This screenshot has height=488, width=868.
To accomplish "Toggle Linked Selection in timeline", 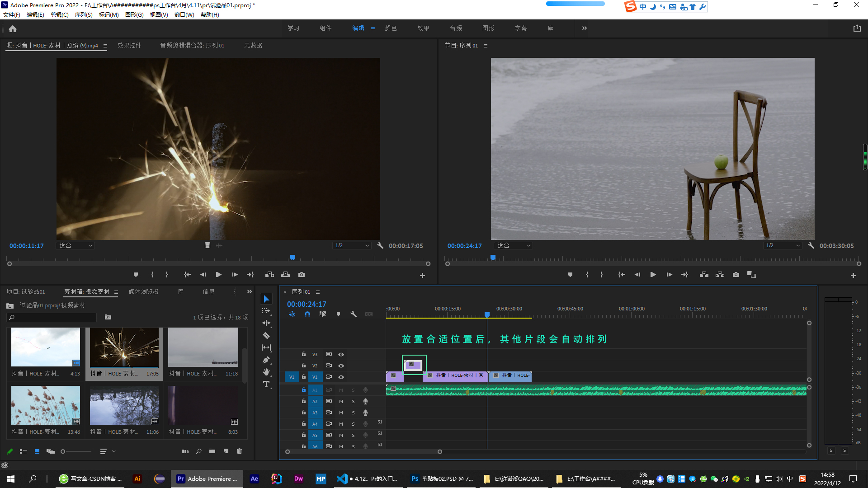I will [x=323, y=314].
